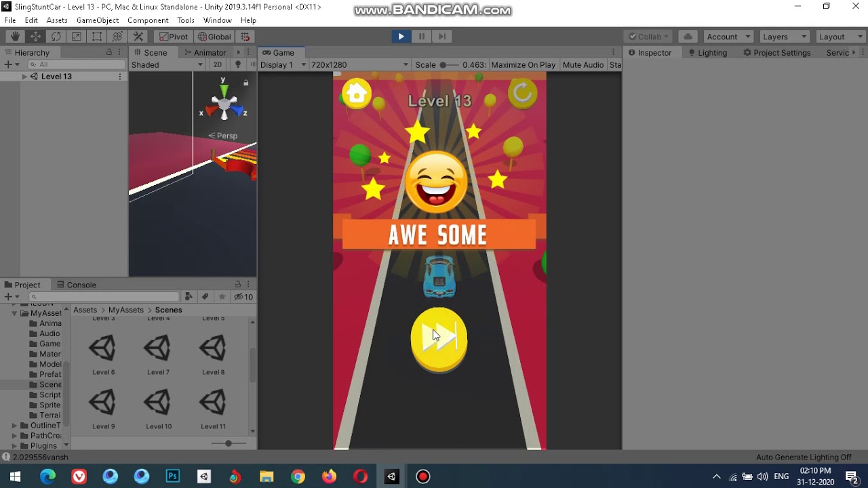The width and height of the screenshot is (868, 488).
Task: Open the Assets menu
Action: click(57, 20)
